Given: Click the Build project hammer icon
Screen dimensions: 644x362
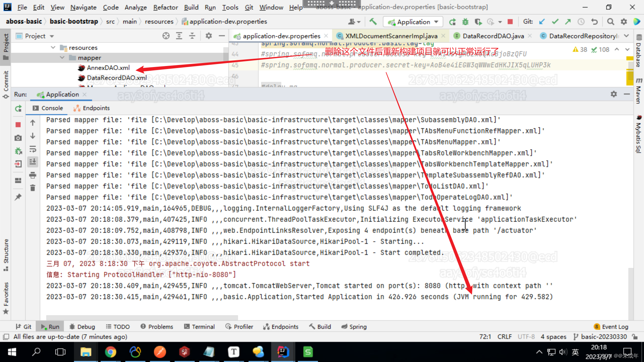Looking at the screenshot, I should point(373,22).
